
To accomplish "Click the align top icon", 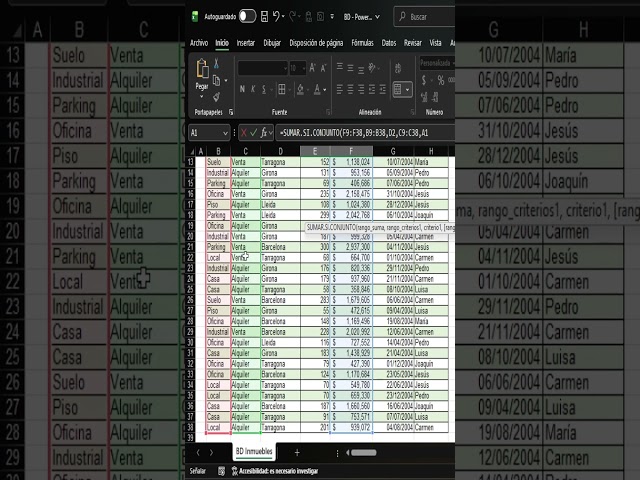I will [x=340, y=67].
